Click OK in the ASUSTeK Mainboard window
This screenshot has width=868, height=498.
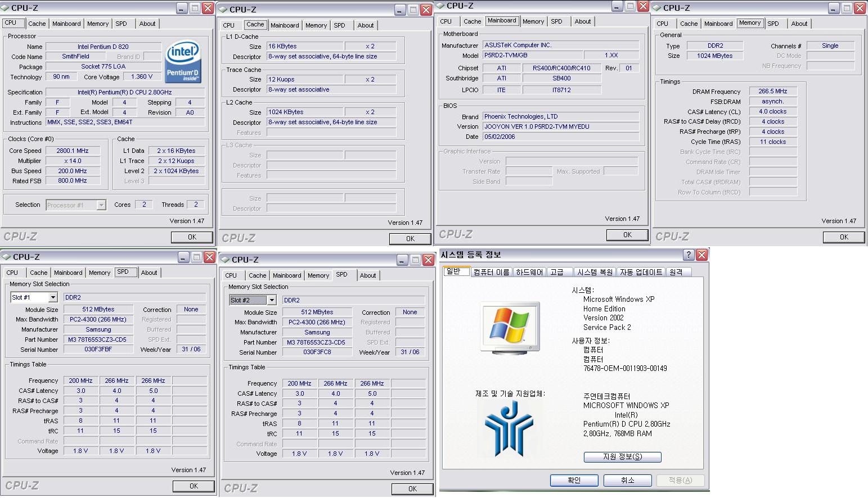click(627, 235)
